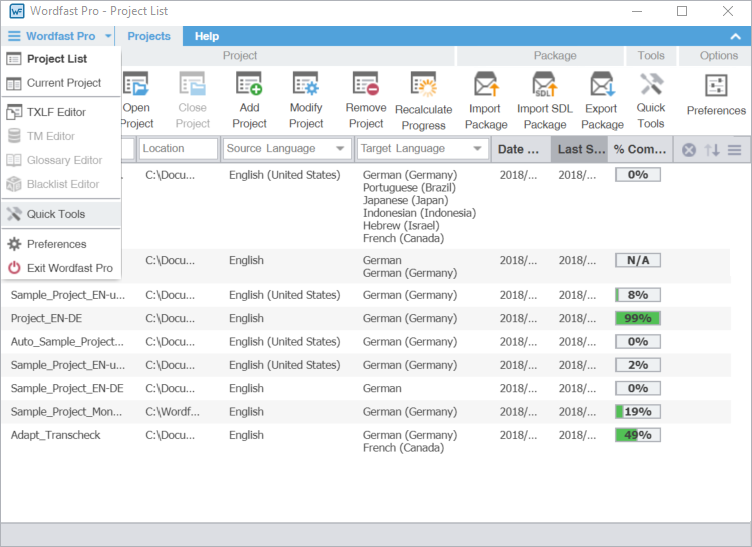Click the Open Project toolbar icon
This screenshot has height=547, width=752.
[x=136, y=83]
